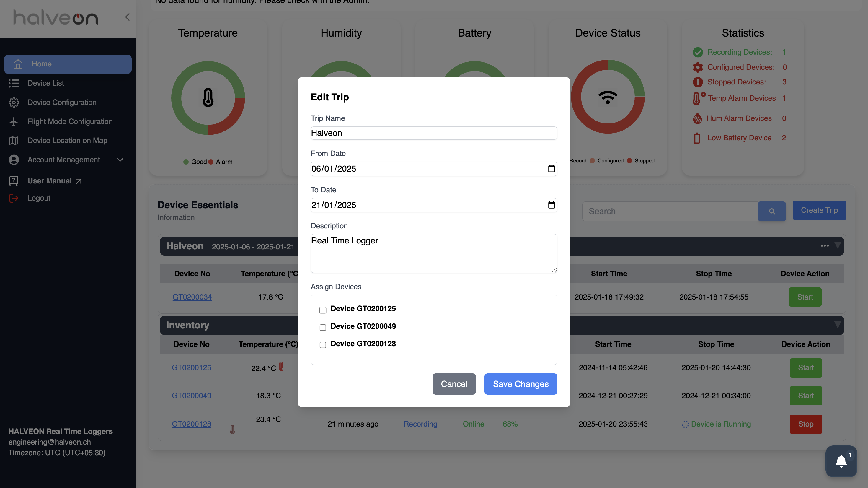Check the Device GT0200049 checkbox
868x488 pixels.
pyautogui.click(x=323, y=327)
